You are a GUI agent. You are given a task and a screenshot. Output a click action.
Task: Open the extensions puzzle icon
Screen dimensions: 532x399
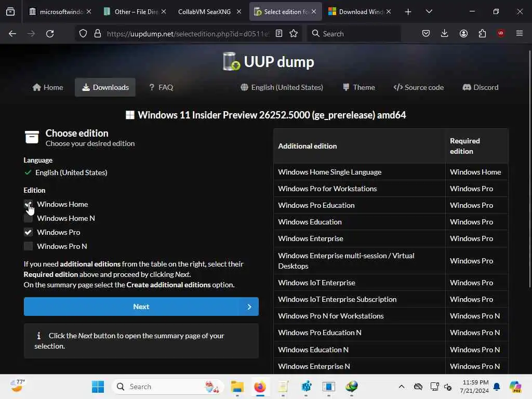click(482, 34)
